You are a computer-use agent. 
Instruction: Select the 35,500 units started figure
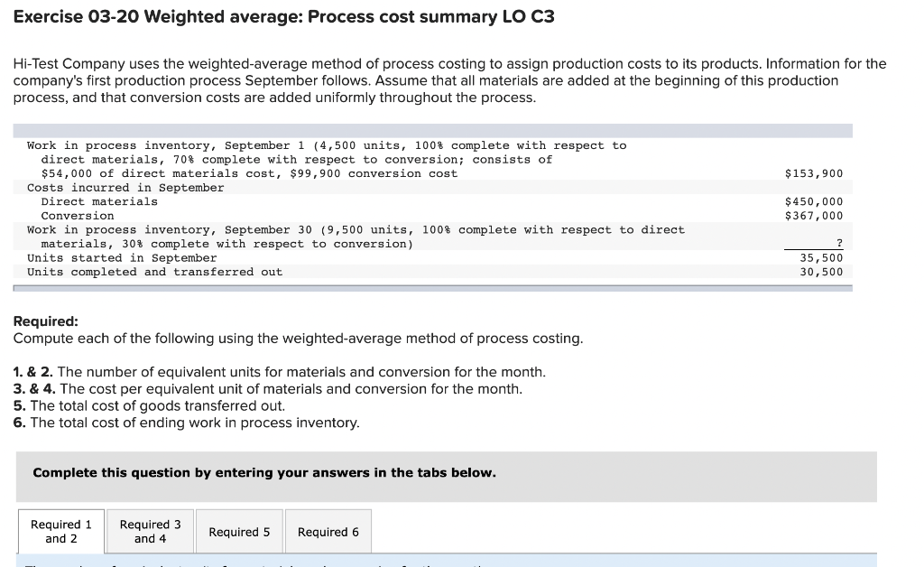823,257
